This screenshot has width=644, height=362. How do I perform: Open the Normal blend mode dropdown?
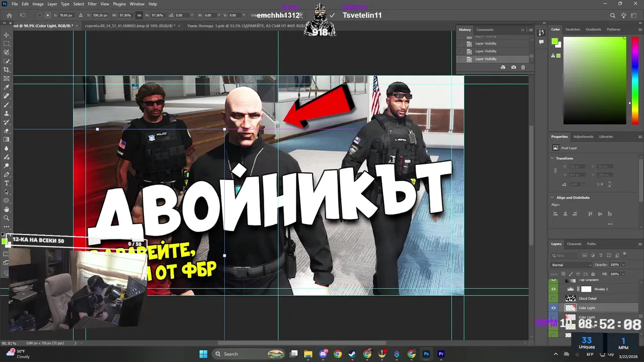coord(572,265)
